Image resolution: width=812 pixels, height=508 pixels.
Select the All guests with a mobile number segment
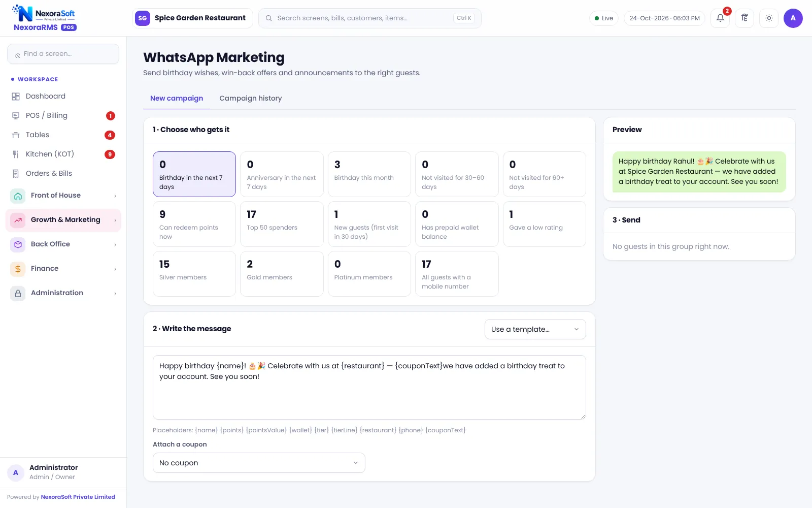click(x=457, y=274)
